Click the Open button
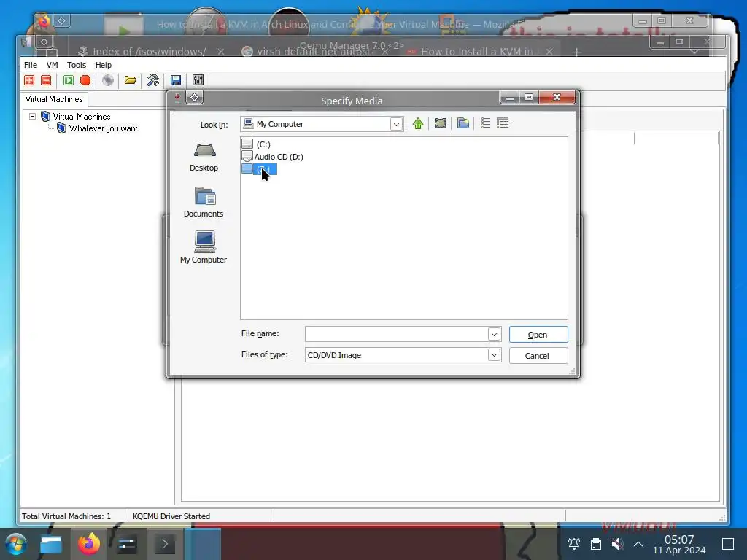This screenshot has height=560, width=747. (538, 335)
